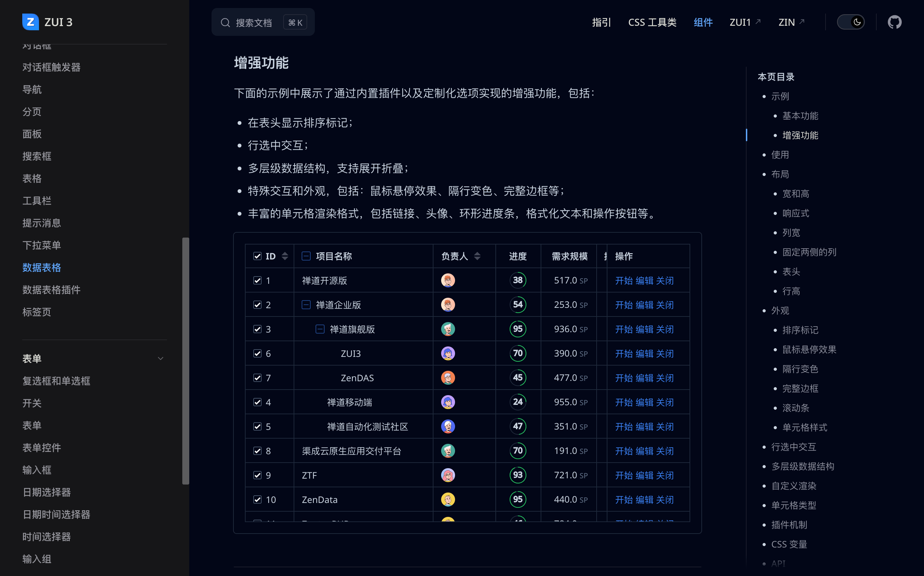This screenshot has height=576, width=924.
Task: Click 开始 in row 禅道开源版
Action: [x=624, y=281]
